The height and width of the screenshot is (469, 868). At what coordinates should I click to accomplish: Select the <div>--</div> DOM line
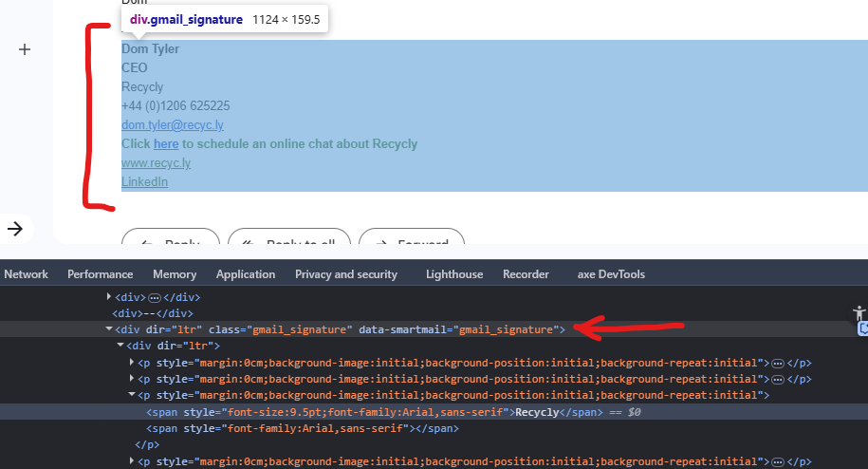pyautogui.click(x=153, y=313)
